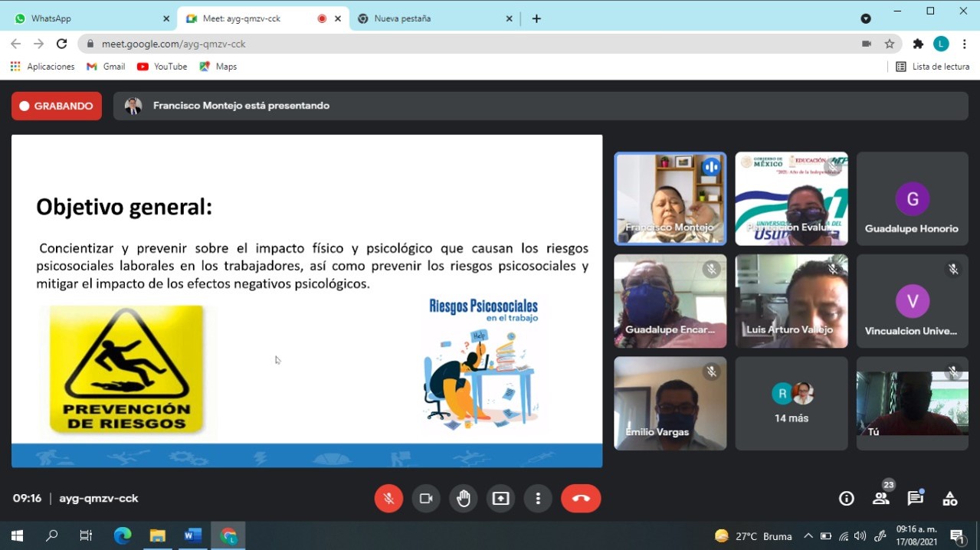The width and height of the screenshot is (980, 550).
Task: Open Chrome extensions puzzle icon
Action: 918,44
